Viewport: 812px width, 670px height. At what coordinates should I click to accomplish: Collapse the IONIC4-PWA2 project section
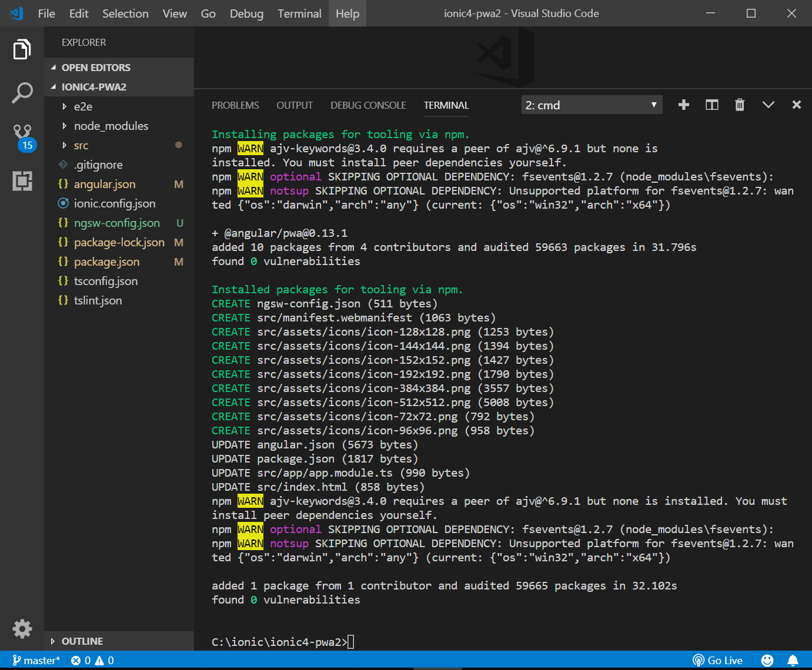(x=119, y=87)
